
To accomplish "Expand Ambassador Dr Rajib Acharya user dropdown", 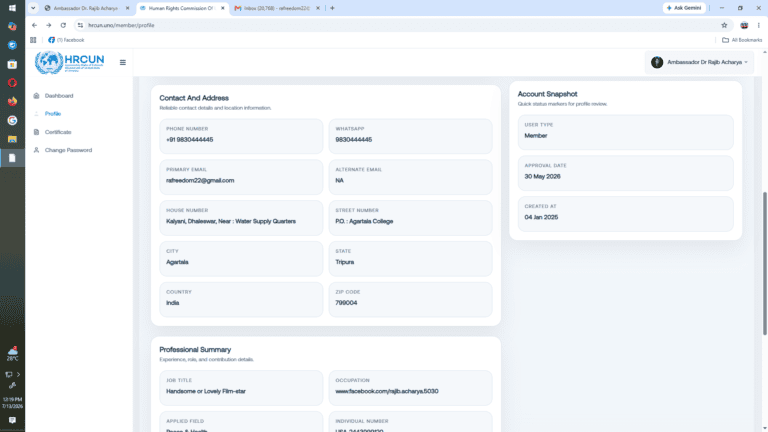I will tap(699, 62).
